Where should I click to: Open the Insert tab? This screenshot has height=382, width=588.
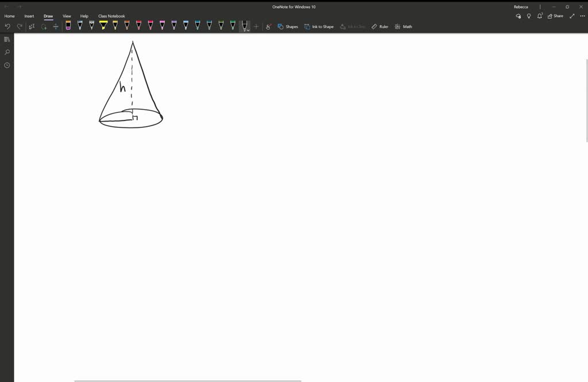click(x=29, y=16)
